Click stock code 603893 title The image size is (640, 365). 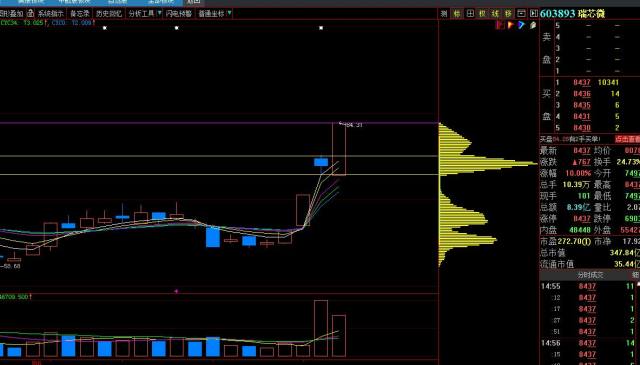tap(558, 13)
